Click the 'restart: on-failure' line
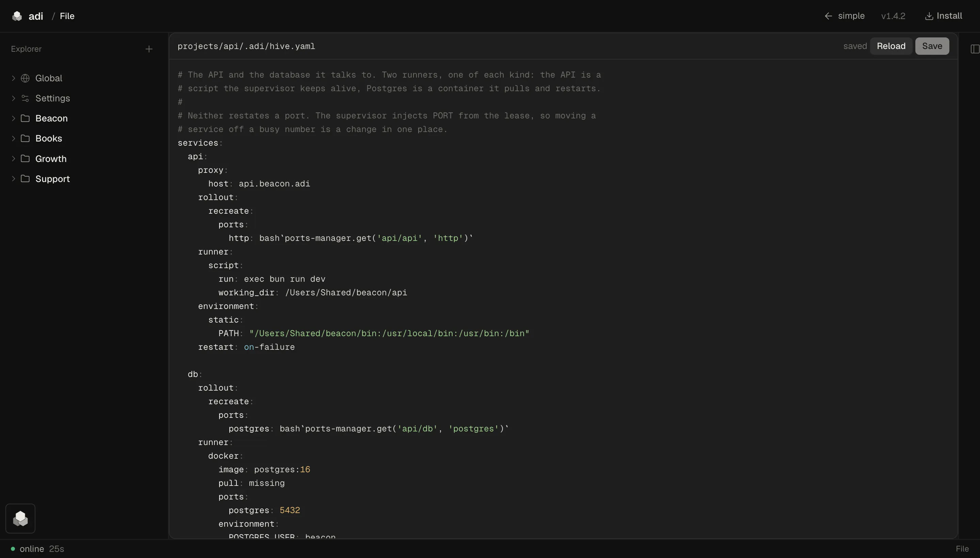The height and width of the screenshot is (558, 980). click(246, 347)
